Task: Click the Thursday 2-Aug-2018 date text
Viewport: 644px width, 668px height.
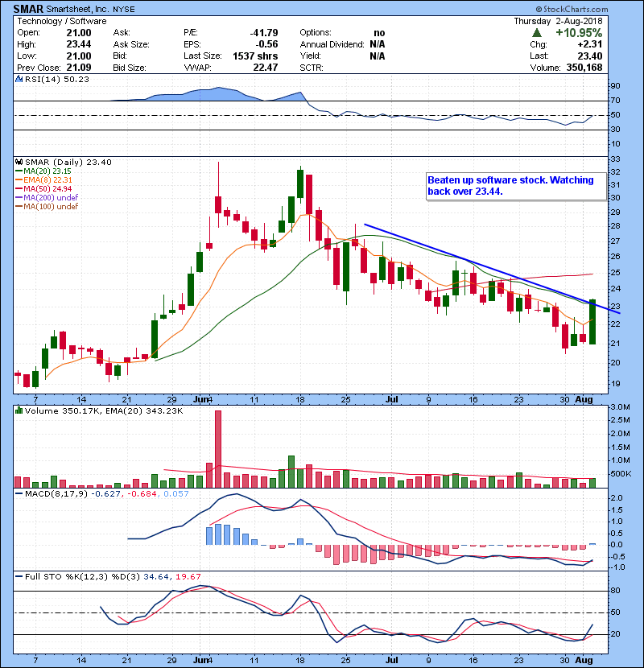Action: point(558,21)
